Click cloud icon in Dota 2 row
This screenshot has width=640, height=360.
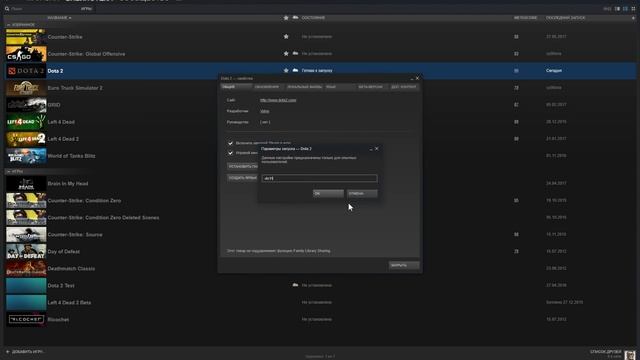click(296, 71)
